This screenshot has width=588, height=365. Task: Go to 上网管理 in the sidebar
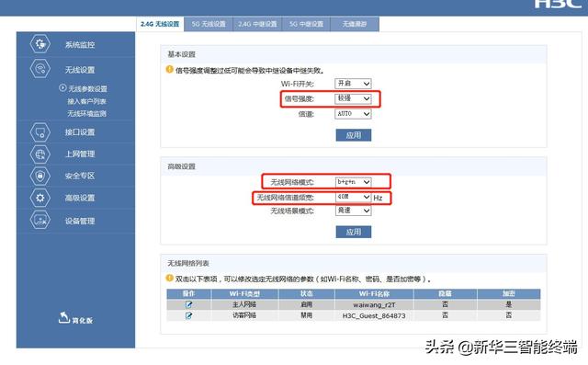click(x=80, y=154)
